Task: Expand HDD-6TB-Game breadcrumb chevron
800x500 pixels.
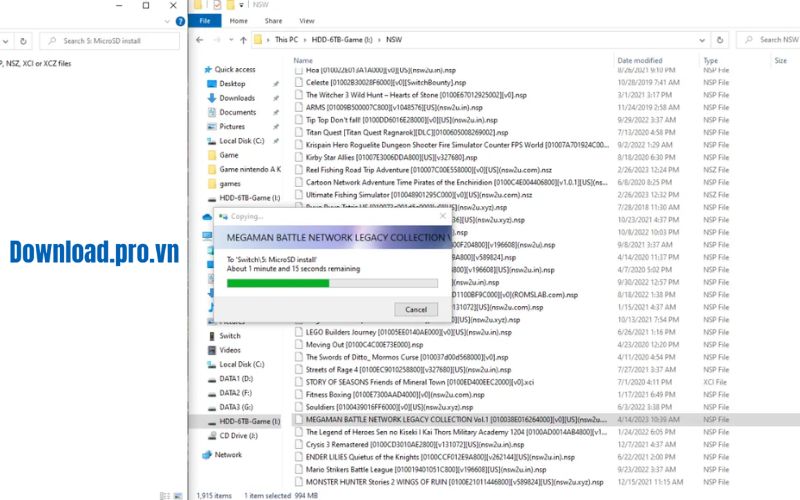Action: coord(379,40)
